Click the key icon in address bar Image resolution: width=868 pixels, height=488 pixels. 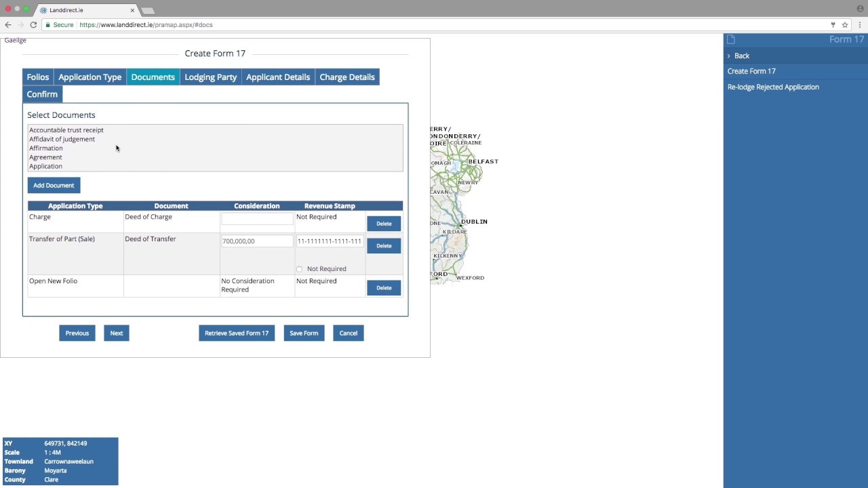pos(833,24)
